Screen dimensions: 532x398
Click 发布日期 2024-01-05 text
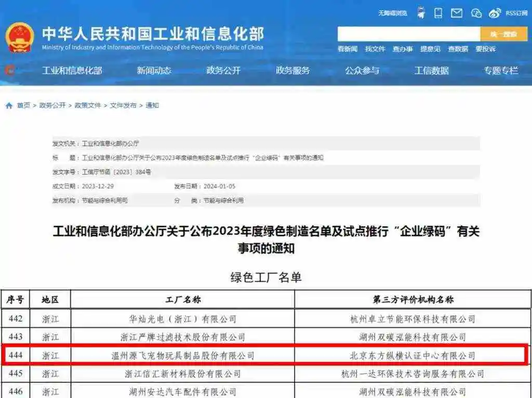tap(205, 186)
